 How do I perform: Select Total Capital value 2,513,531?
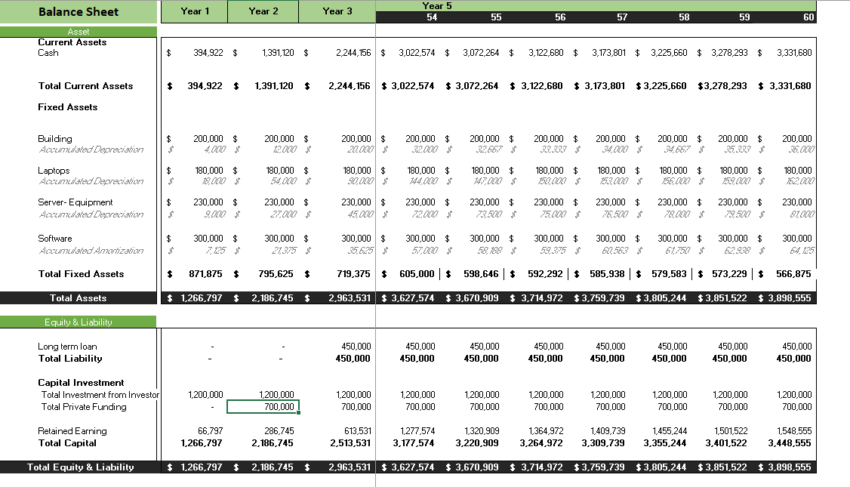tap(350, 443)
